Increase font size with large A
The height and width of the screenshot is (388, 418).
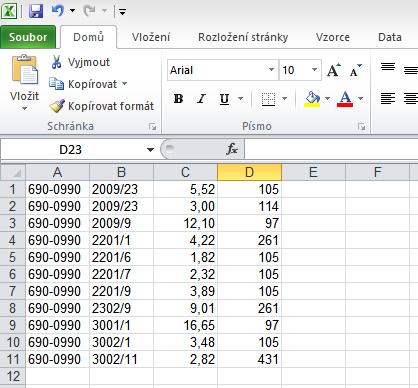click(333, 70)
